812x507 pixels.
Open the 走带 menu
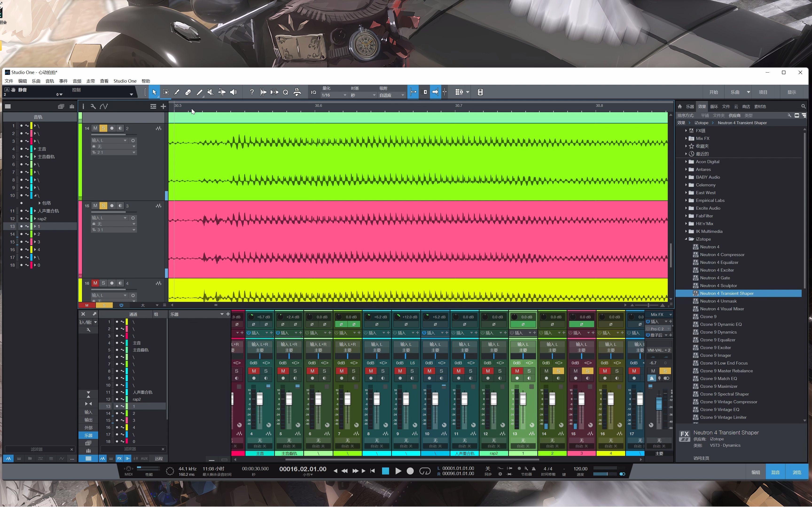pyautogui.click(x=91, y=81)
